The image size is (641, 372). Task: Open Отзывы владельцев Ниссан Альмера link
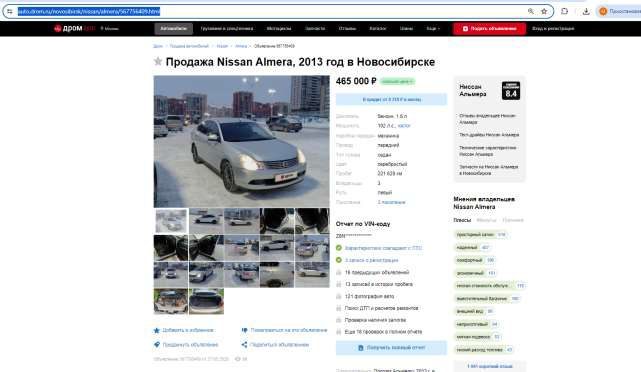(487, 119)
